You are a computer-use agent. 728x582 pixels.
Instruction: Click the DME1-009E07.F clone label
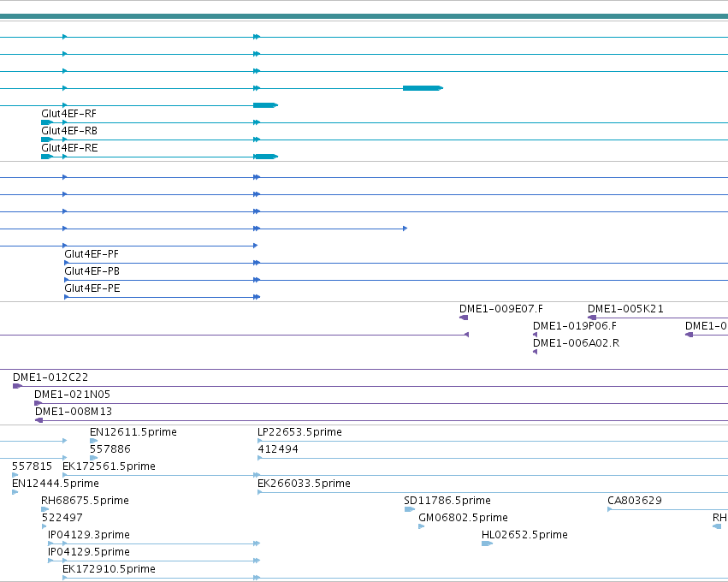click(x=501, y=309)
